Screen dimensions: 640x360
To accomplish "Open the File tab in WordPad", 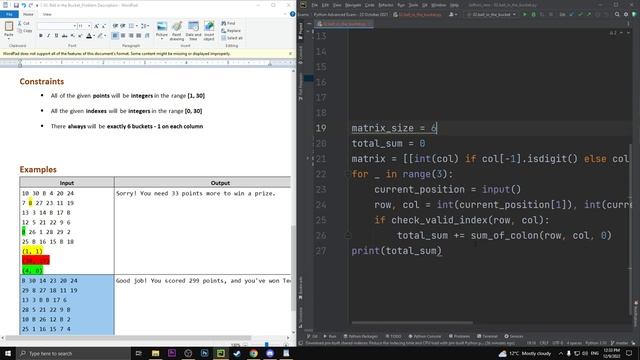I will click(x=9, y=14).
